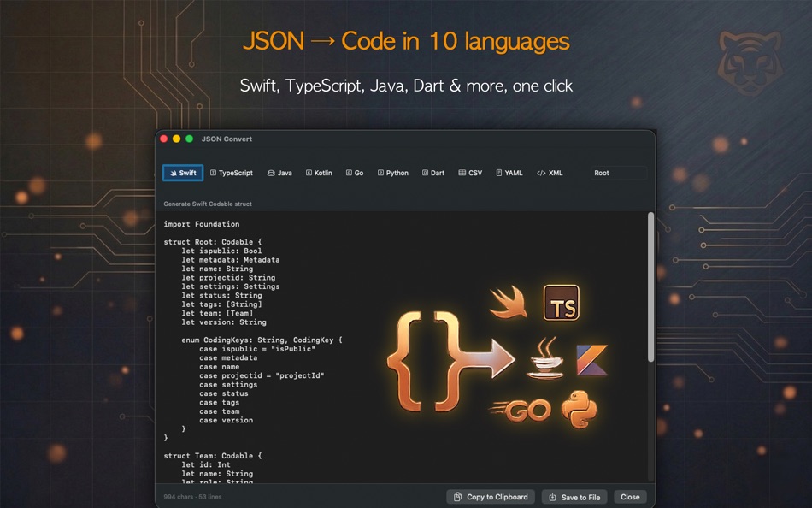The height and width of the screenshot is (508, 812).
Task: Close the JSON Convert dialog
Action: click(630, 497)
